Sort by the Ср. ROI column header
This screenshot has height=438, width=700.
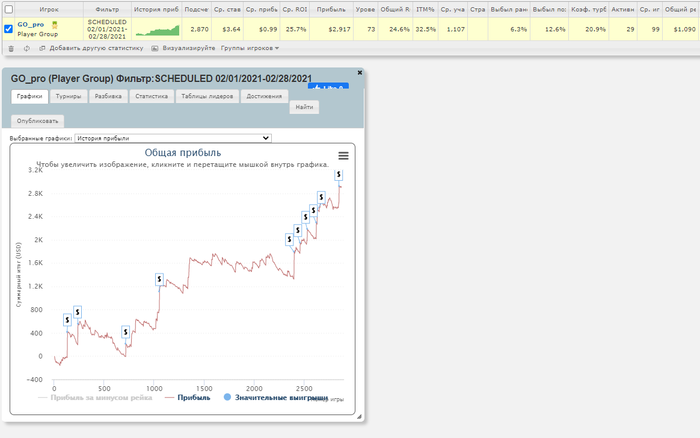tap(295, 9)
